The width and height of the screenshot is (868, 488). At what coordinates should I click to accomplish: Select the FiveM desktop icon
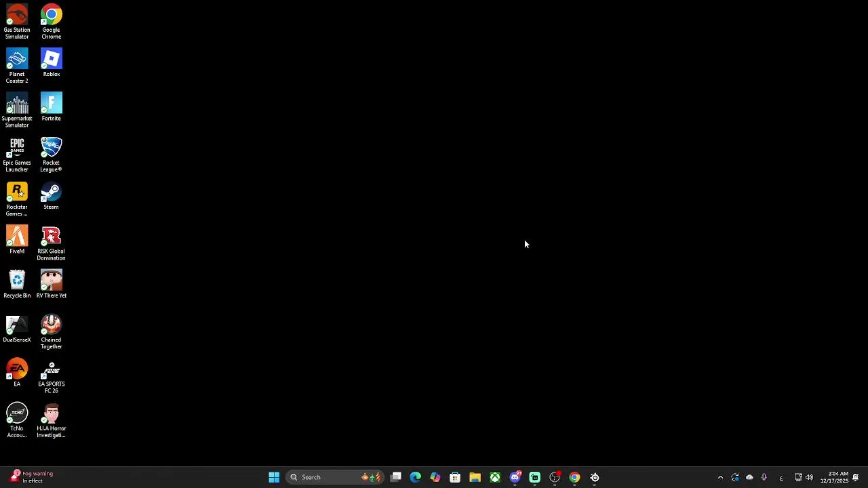[17, 239]
